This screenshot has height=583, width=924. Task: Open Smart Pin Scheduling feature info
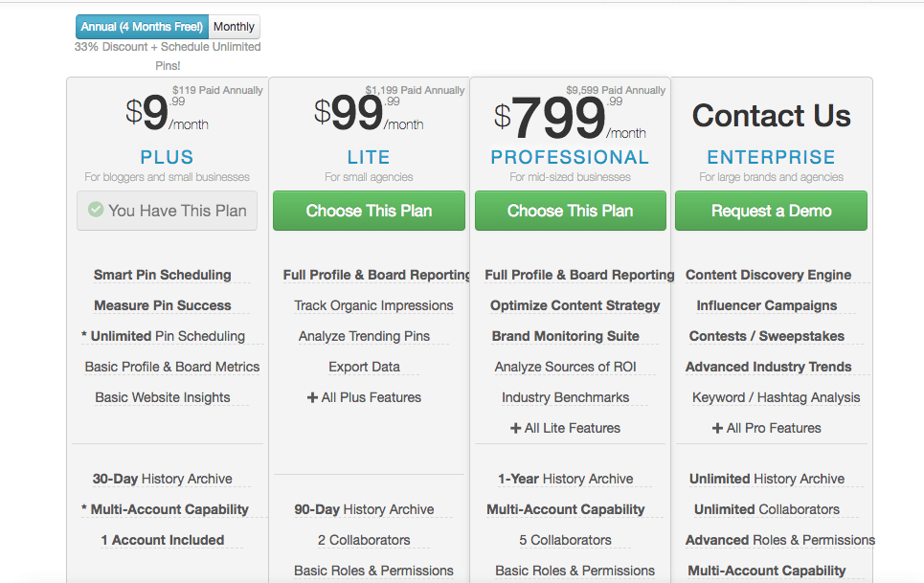(163, 275)
